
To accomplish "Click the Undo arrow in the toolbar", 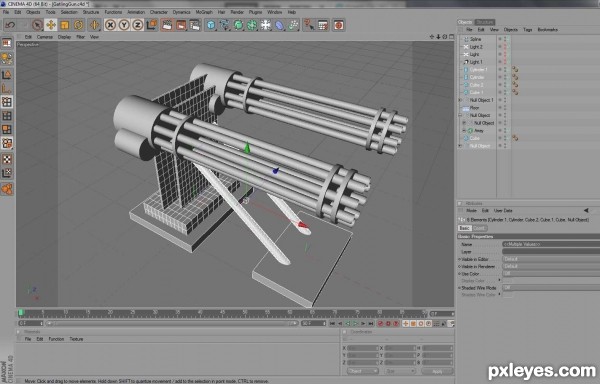I will pos(10,25).
